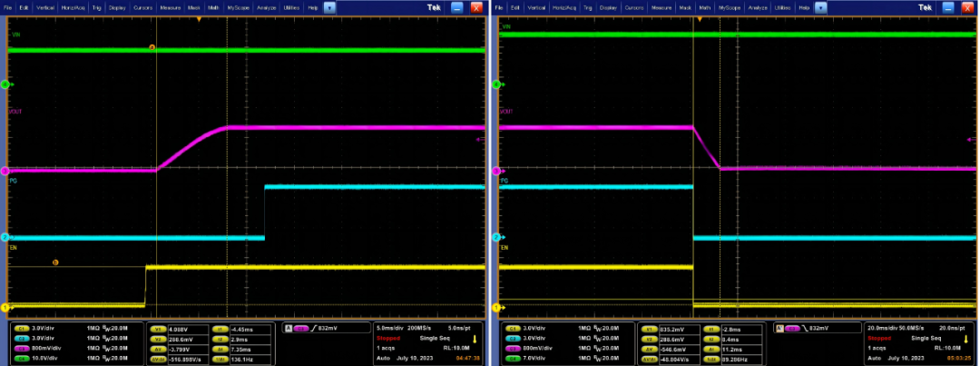Click the 5.0ms/div timebase reading

[x=389, y=328]
